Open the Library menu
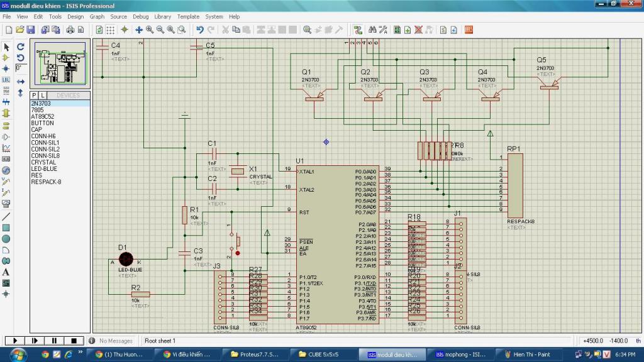Screen dimensions: 644x362 (x=162, y=17)
